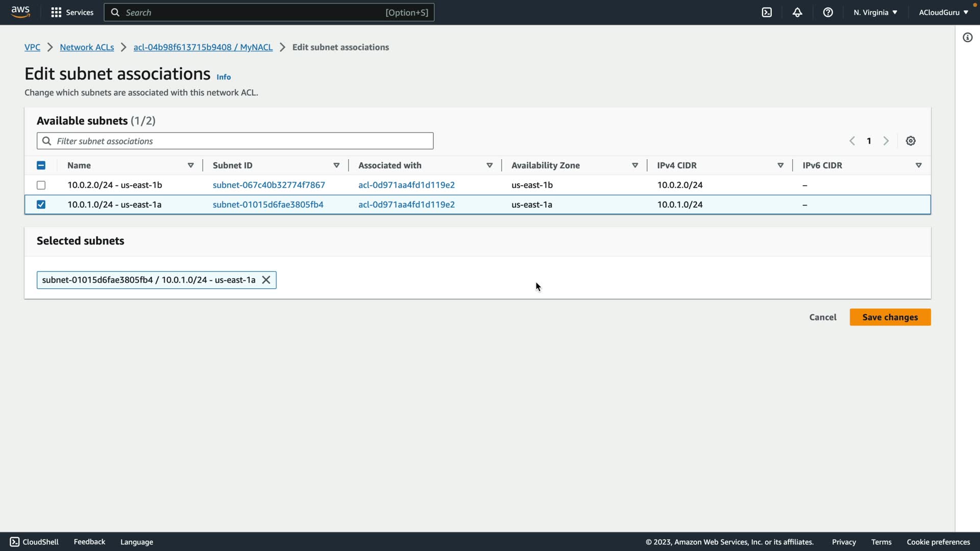Sort by the Availability Zone column arrow
Image resolution: width=980 pixels, height=551 pixels.
click(635, 165)
